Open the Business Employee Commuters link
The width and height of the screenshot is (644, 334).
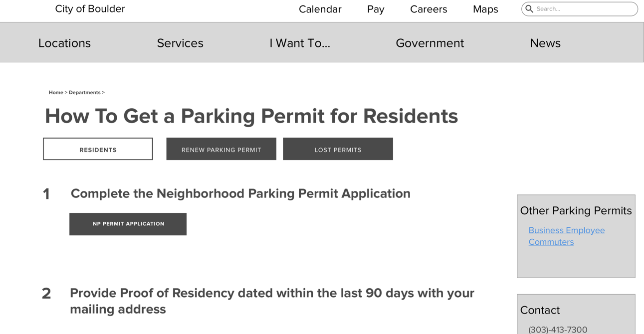click(567, 236)
